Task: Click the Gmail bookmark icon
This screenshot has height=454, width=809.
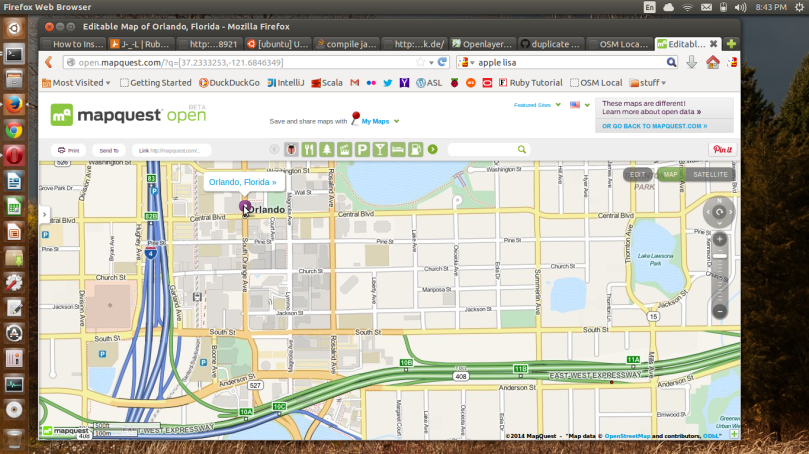Action: [x=354, y=83]
